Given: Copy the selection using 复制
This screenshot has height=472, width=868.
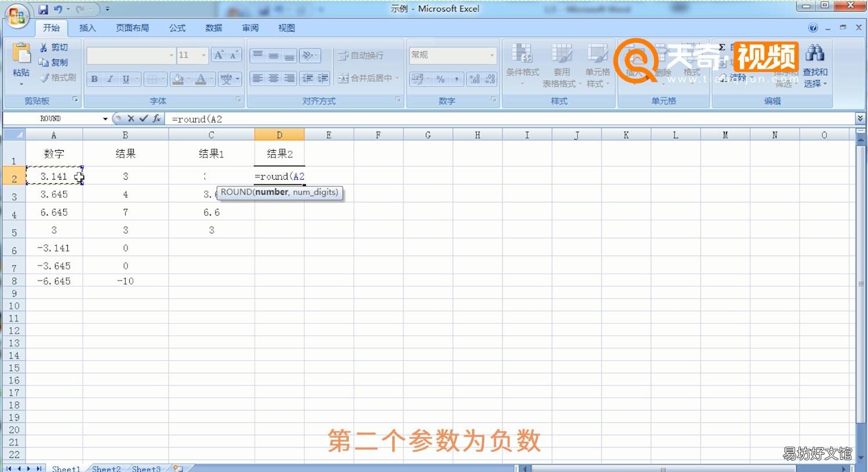Looking at the screenshot, I should click(x=54, y=63).
